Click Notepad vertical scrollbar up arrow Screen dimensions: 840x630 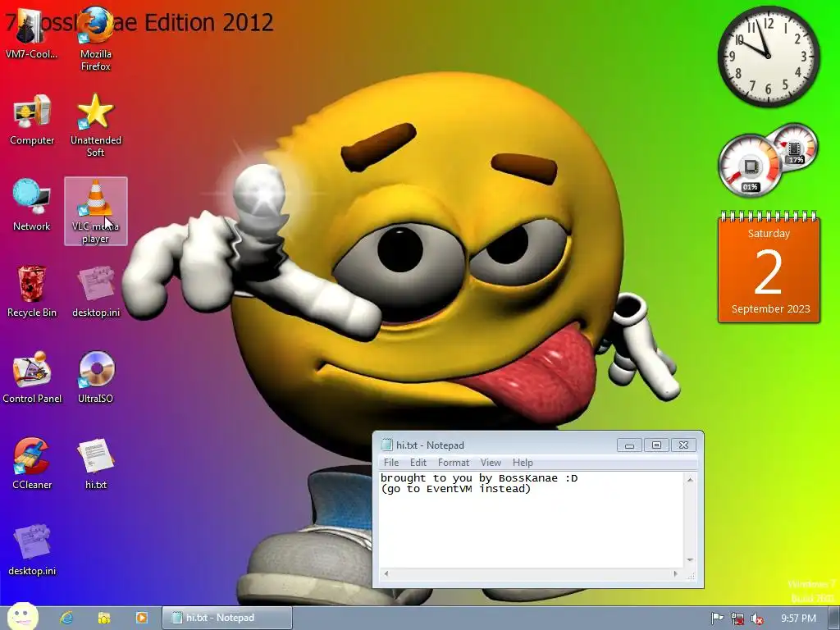click(690, 479)
